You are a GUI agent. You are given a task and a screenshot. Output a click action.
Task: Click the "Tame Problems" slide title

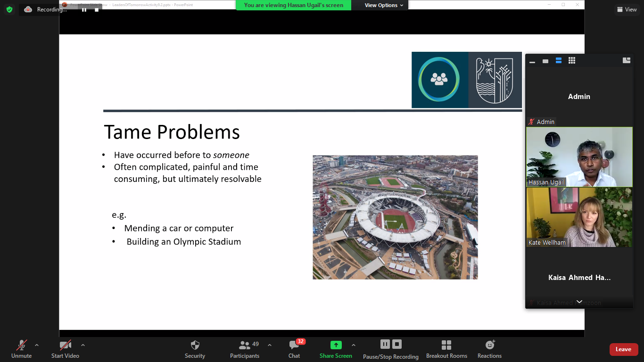tap(172, 132)
